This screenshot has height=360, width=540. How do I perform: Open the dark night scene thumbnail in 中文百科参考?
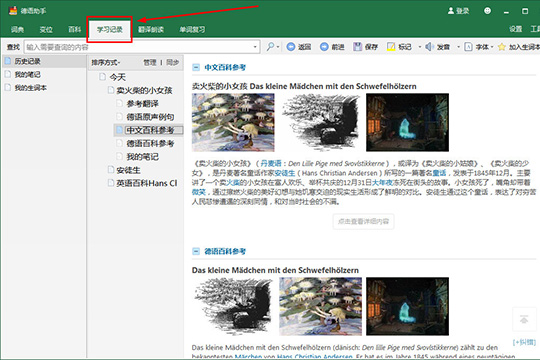(x=407, y=122)
